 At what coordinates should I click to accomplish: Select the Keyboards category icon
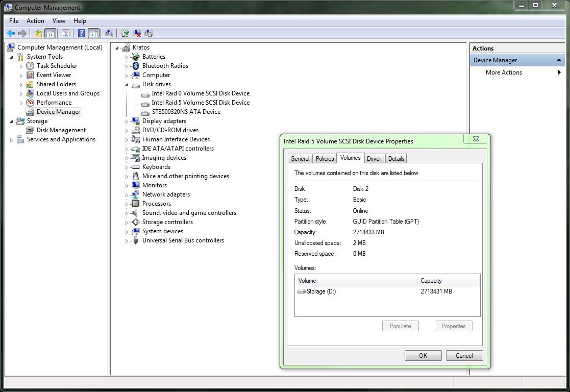click(136, 167)
